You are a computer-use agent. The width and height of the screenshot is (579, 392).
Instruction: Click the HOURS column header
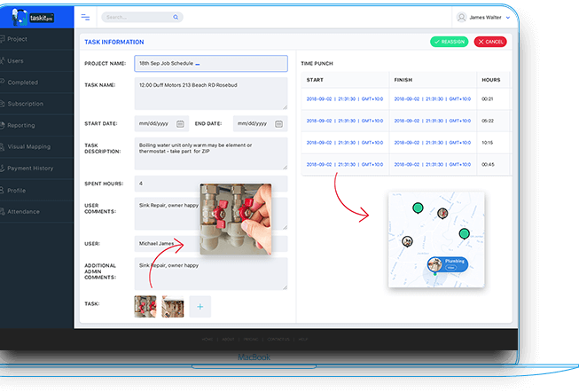click(x=491, y=80)
